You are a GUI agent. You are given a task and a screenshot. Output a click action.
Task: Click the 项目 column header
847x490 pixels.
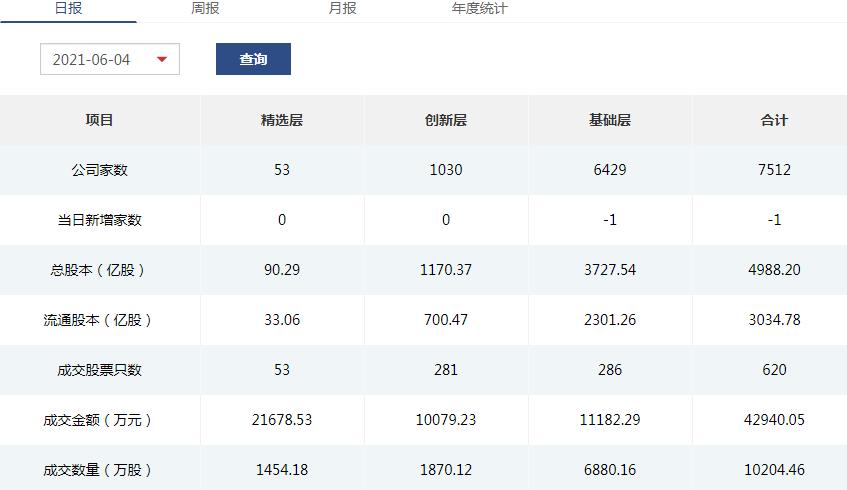pos(99,120)
